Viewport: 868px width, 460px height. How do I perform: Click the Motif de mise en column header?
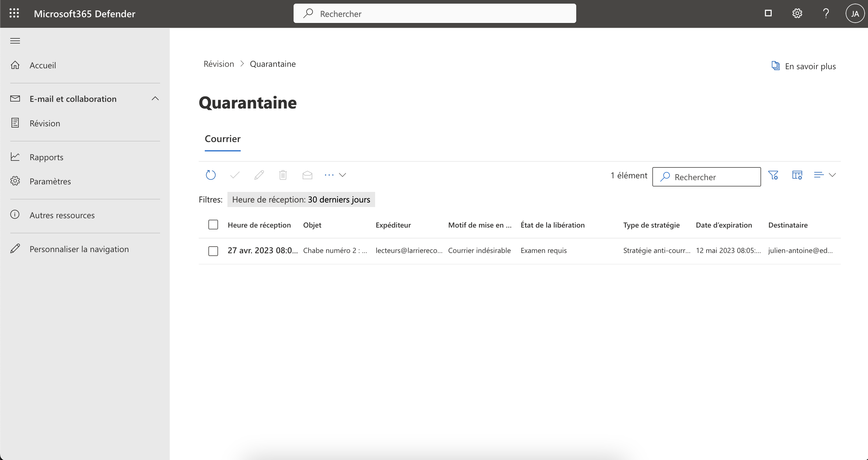tap(480, 225)
